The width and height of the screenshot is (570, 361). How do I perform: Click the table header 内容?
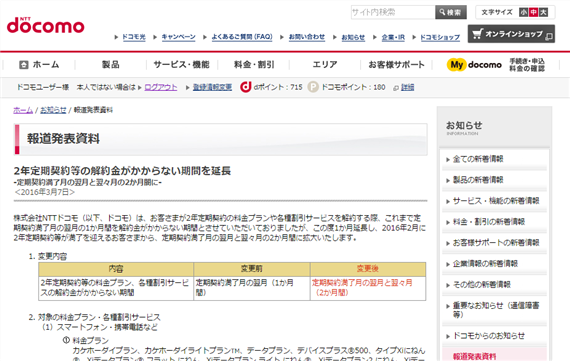pyautogui.click(x=116, y=269)
